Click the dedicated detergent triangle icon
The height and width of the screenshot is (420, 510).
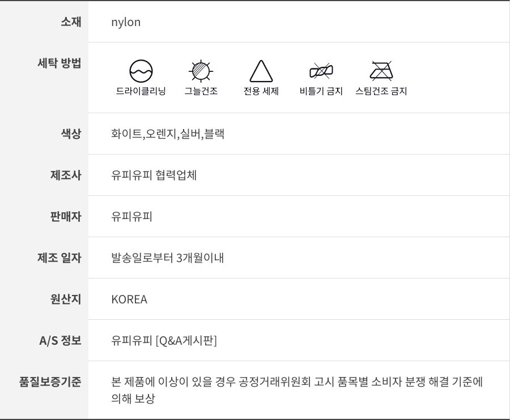tap(261, 71)
